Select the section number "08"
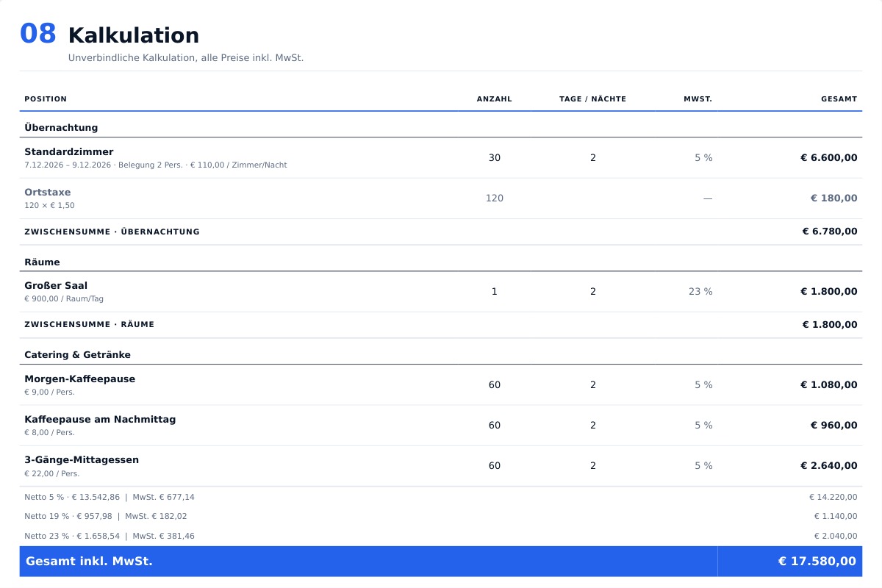Image resolution: width=882 pixels, height=588 pixels. pos(38,34)
